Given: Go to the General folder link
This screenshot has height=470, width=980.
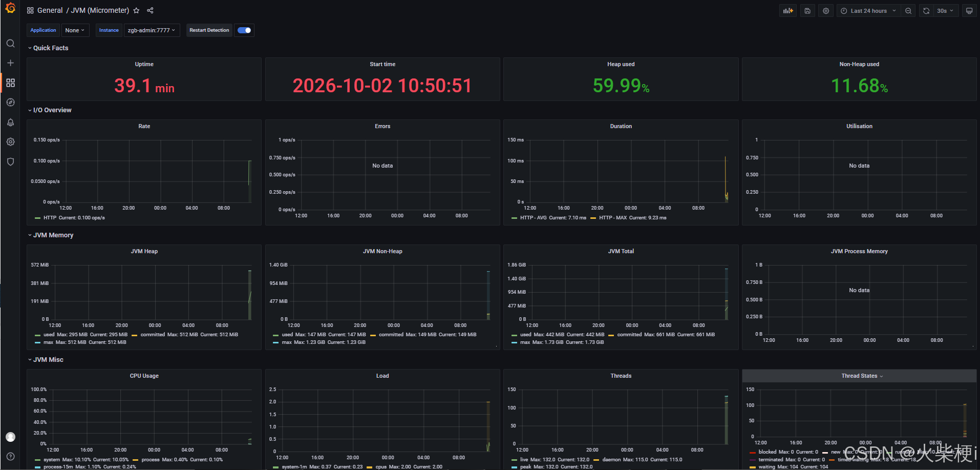Looking at the screenshot, I should click(x=50, y=10).
